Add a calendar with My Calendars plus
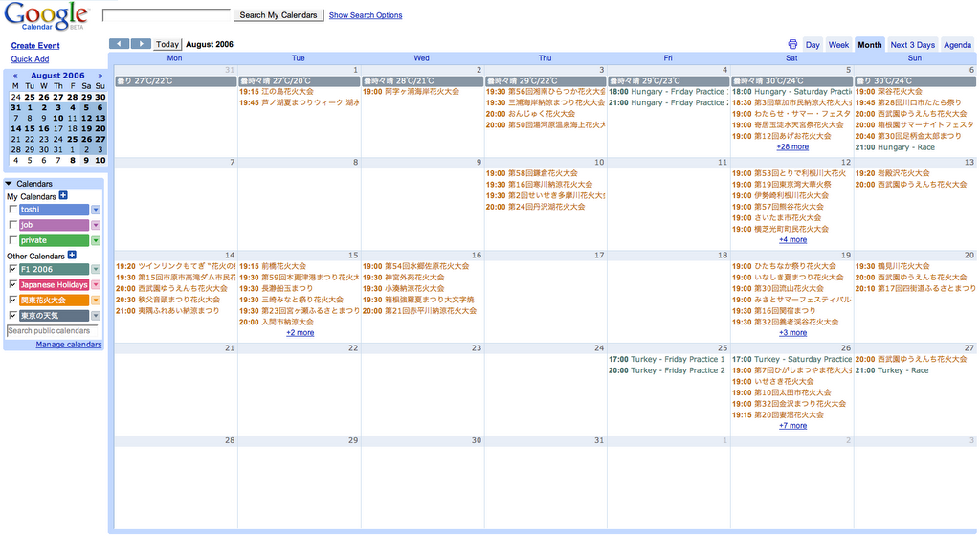Image resolution: width=980 pixels, height=536 pixels. [63, 195]
